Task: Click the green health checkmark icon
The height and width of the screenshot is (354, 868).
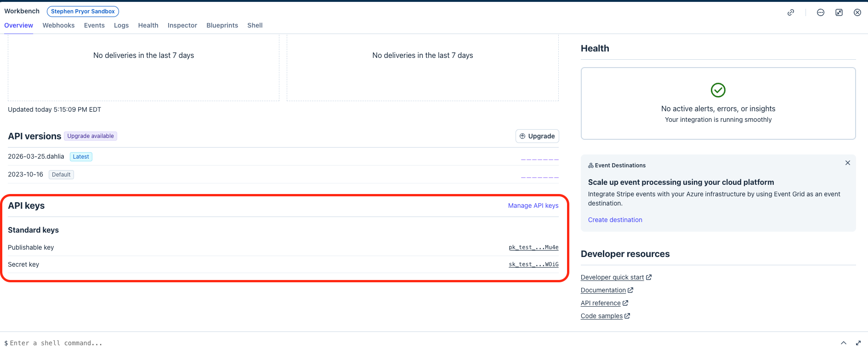Action: (x=718, y=90)
